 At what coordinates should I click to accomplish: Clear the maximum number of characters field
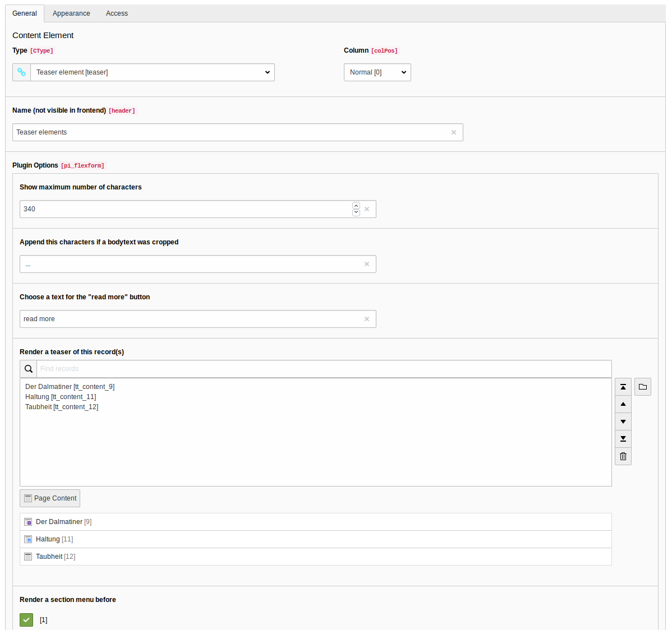pyautogui.click(x=367, y=209)
